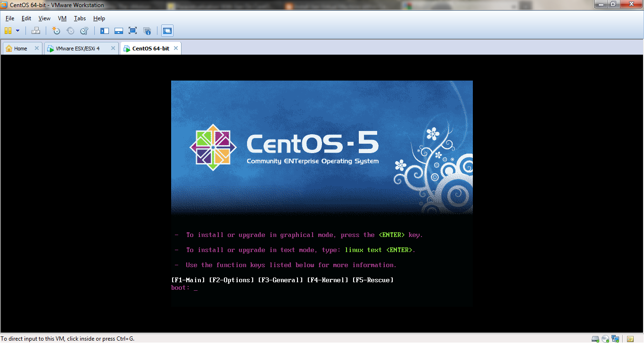Toggle the thumbnail bar view icon
644x343 pixels.
coord(119,31)
